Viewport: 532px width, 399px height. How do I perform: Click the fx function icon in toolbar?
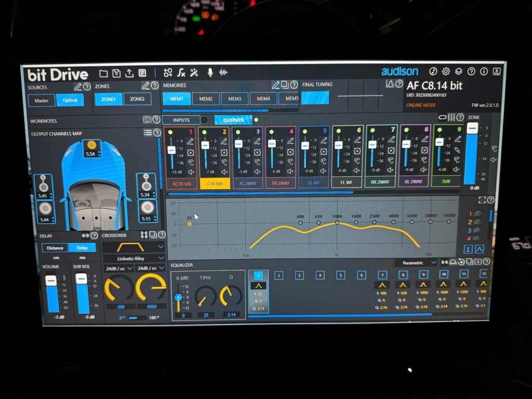coord(181,72)
